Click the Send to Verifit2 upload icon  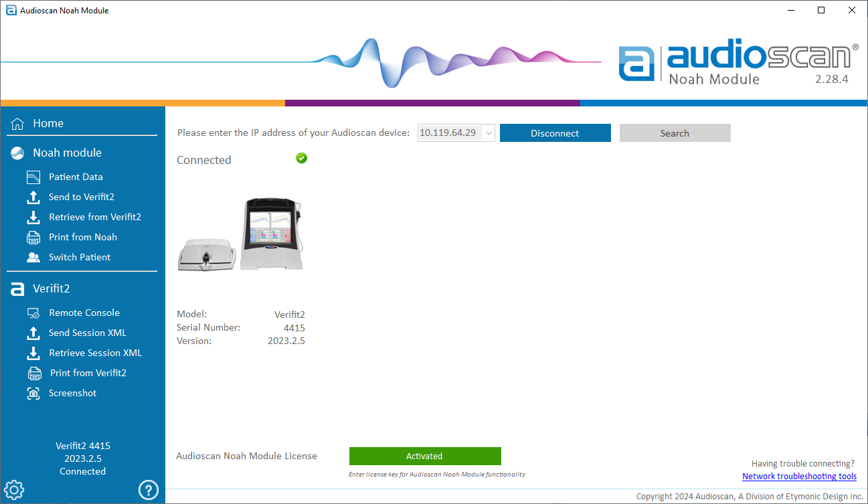point(33,197)
